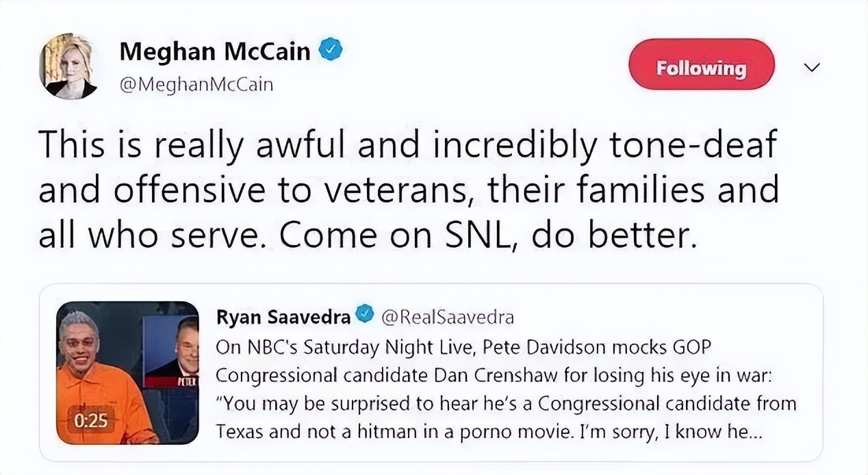The width and height of the screenshot is (868, 475).
Task: Click the "You may be surprised" quote line
Action: (505, 405)
